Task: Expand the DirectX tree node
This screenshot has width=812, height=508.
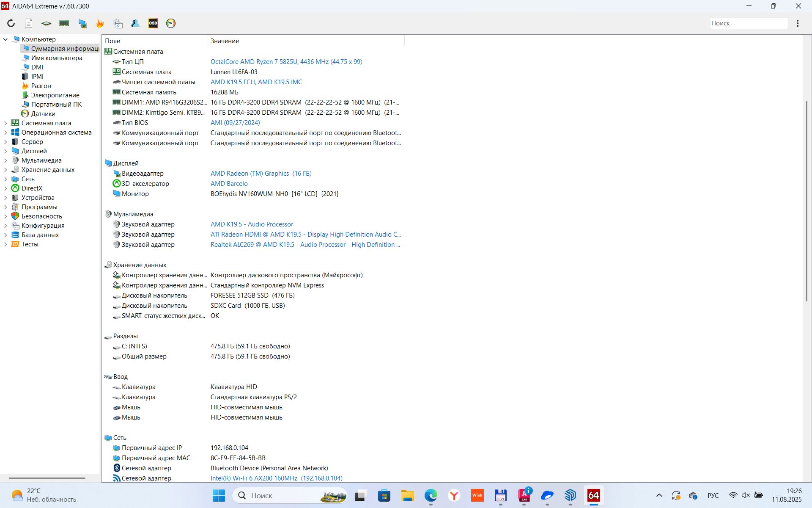Action: click(5, 188)
